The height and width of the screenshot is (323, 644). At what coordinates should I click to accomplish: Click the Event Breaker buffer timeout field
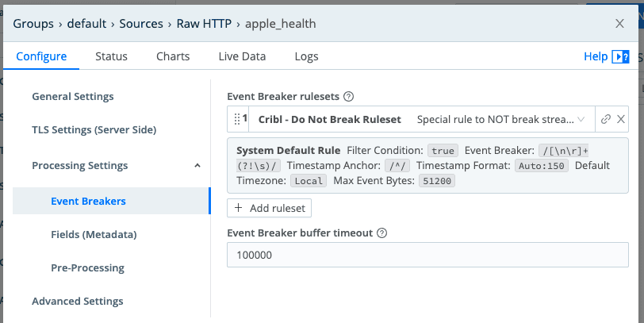(x=427, y=255)
